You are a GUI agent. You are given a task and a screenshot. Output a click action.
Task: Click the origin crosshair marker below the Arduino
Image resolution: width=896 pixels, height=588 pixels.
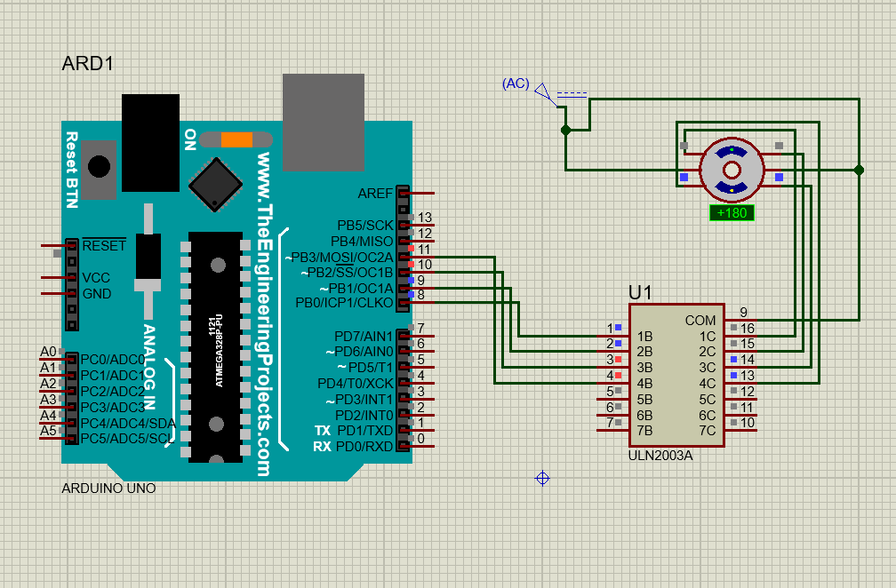point(540,478)
